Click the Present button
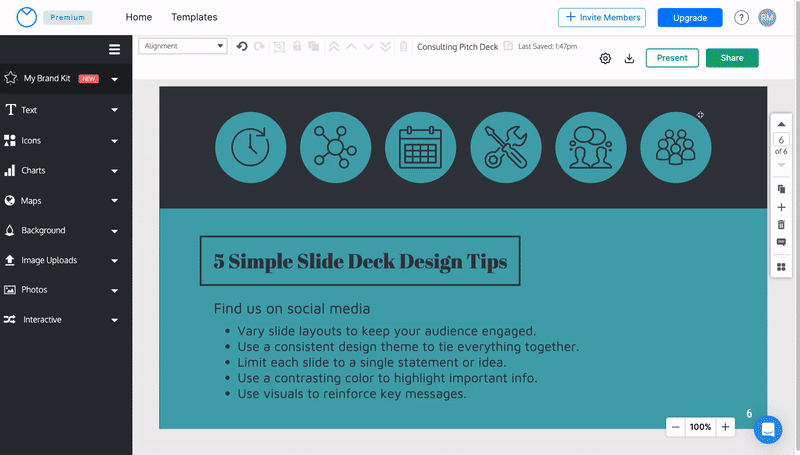800x455 pixels. pyautogui.click(x=672, y=58)
